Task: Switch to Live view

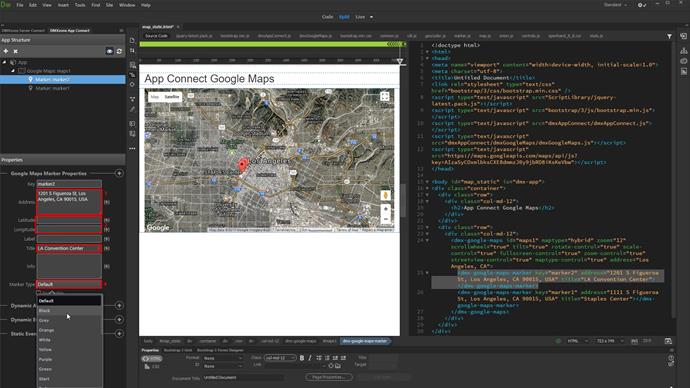Action: 360,17
